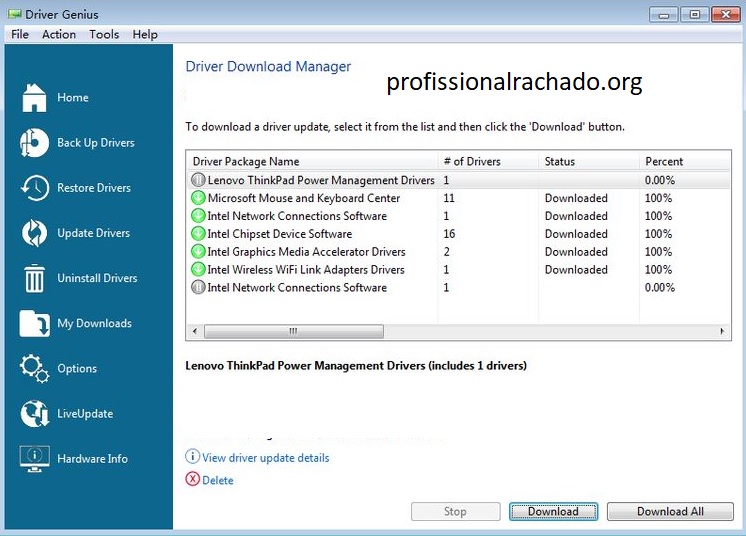Click the red X icon beside Delete
The height and width of the screenshot is (536, 746).
192,479
